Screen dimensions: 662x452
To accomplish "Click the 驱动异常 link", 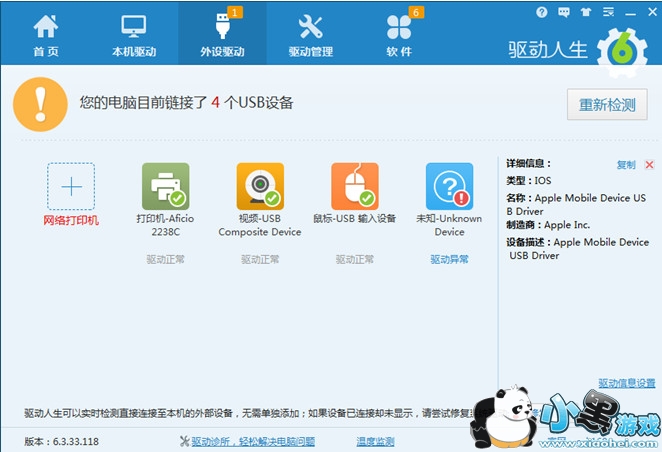I will tap(449, 259).
